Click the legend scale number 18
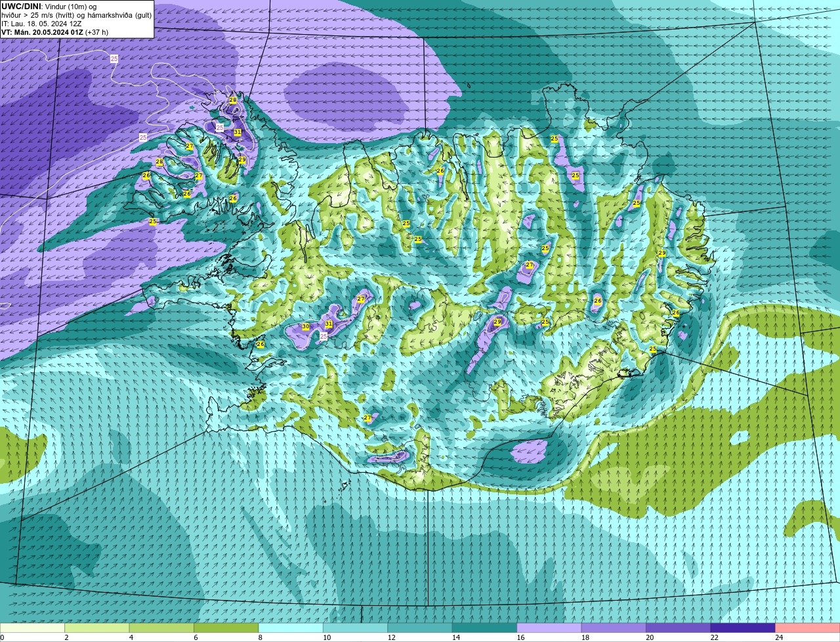Screen dimensions: 840x642 [585, 637]
